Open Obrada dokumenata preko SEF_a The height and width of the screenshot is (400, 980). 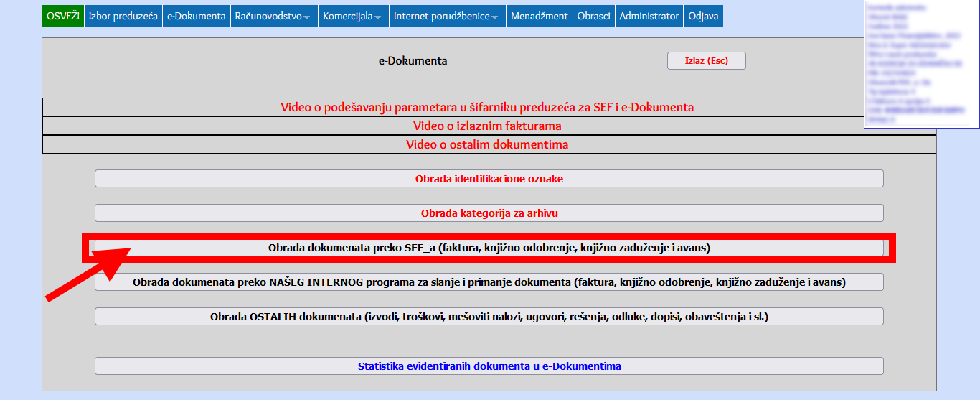(489, 248)
